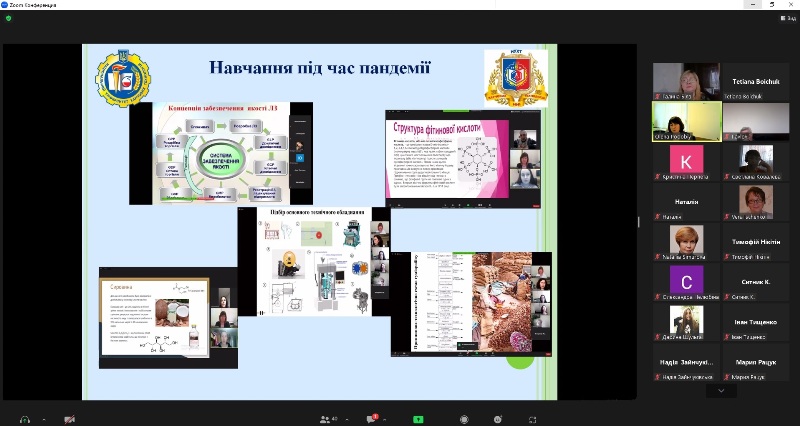Screen dimensions: 800x426
Task: Open the reactions smiley icon
Action: pos(498,419)
